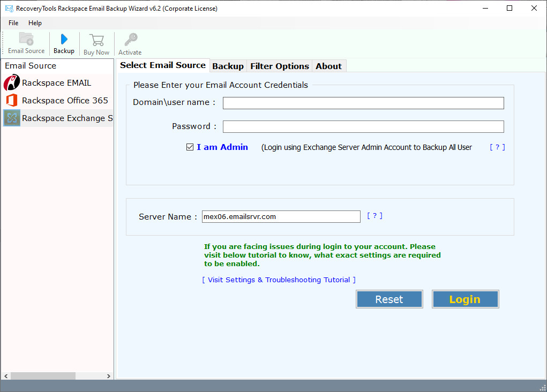Click the sidebar scroll right arrow
This screenshot has width=547, height=392.
109,376
